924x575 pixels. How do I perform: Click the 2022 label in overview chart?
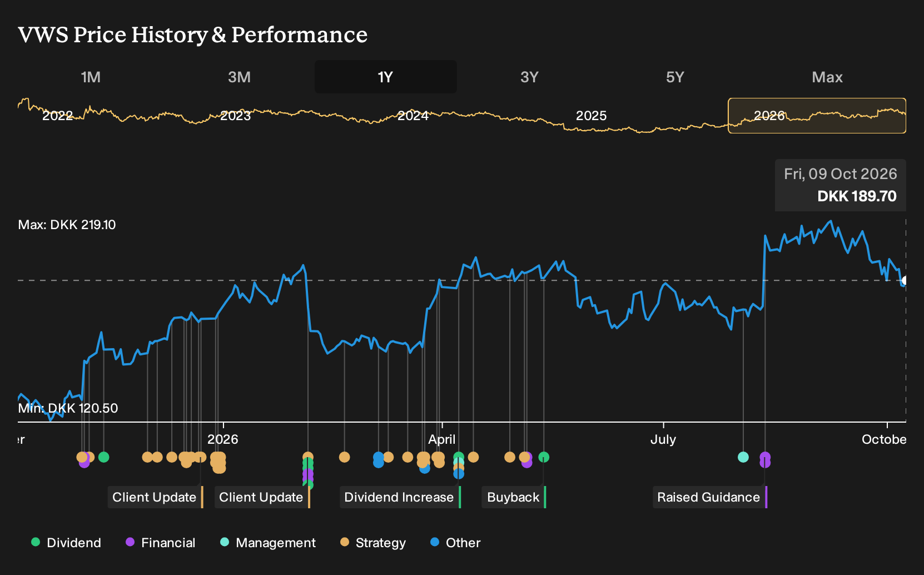click(58, 116)
